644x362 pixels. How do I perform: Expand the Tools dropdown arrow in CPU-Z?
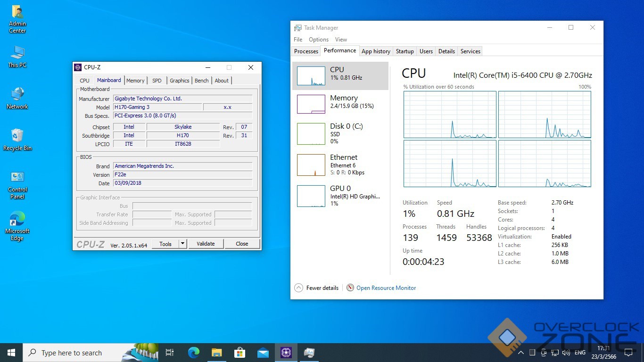click(x=183, y=244)
